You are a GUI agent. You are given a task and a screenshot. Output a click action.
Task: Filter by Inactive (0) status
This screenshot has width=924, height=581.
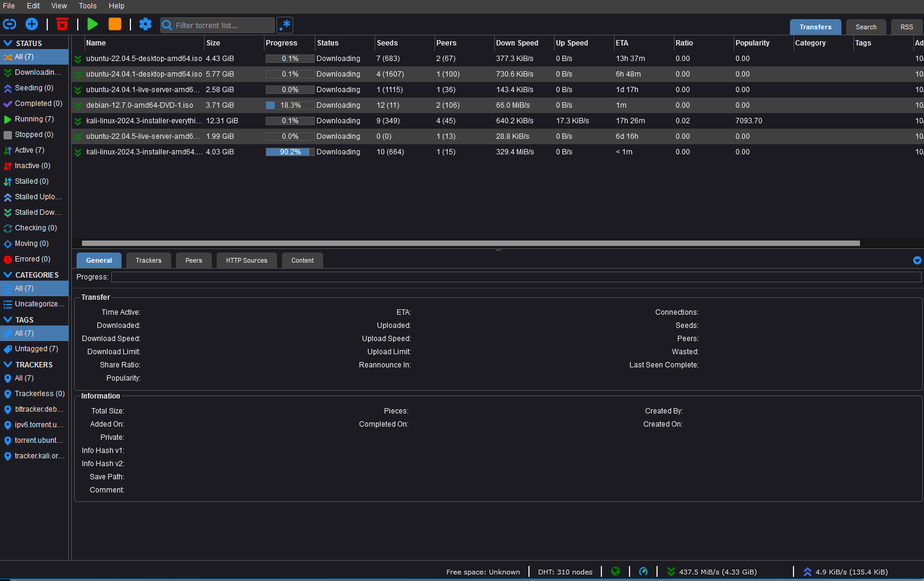pyautogui.click(x=34, y=166)
